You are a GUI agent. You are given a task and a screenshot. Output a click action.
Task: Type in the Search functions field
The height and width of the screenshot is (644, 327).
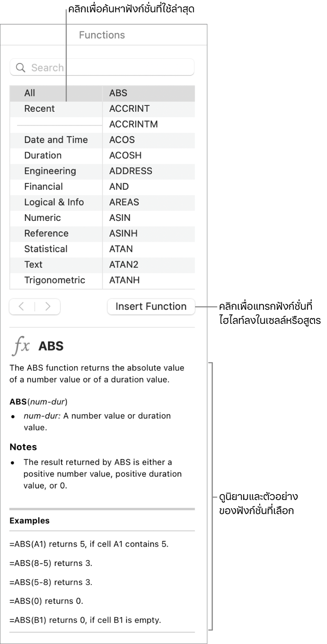110,68
